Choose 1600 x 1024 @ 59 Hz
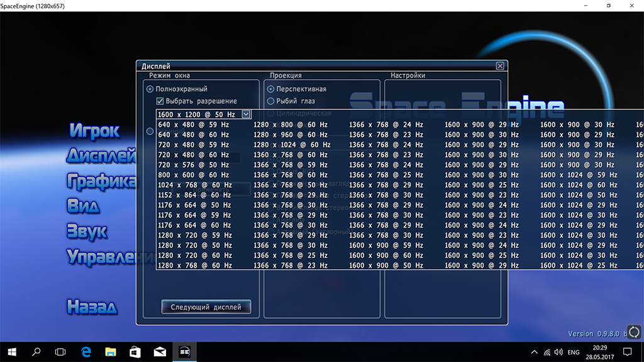Image resolution: width=644 pixels, height=362 pixels. pos(579,175)
